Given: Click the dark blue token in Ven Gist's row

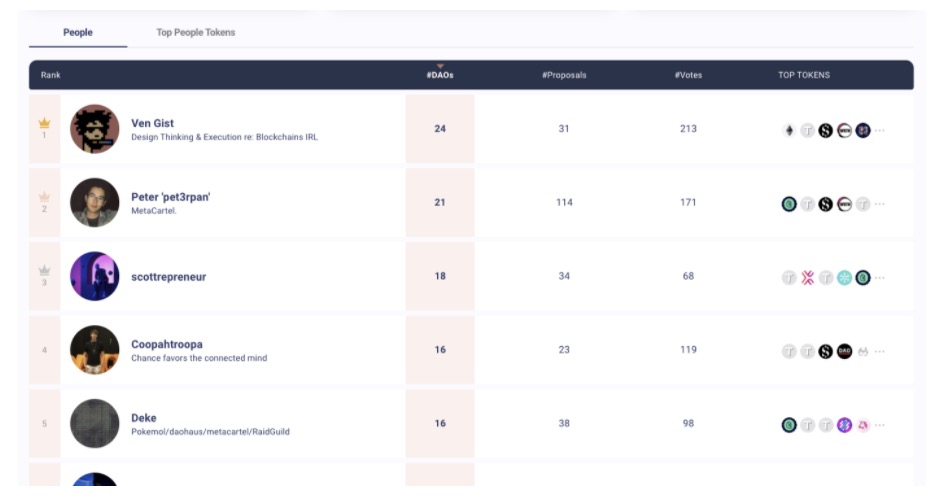Looking at the screenshot, I should [x=863, y=130].
